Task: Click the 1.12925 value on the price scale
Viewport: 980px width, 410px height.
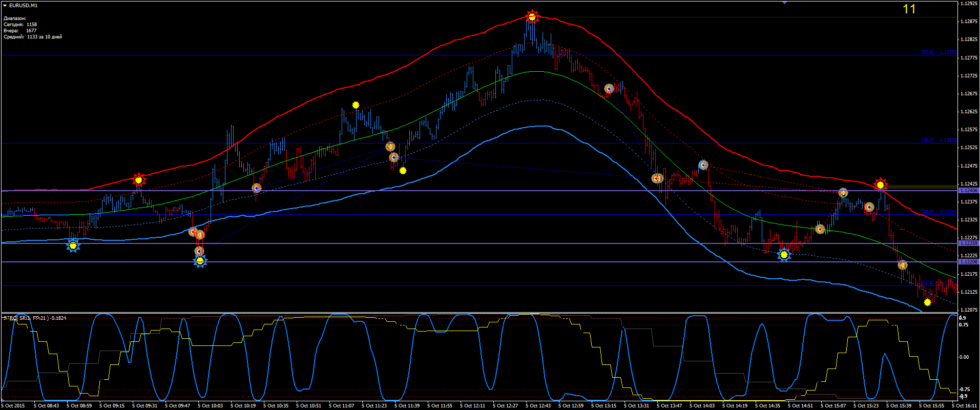Action: 968,4
